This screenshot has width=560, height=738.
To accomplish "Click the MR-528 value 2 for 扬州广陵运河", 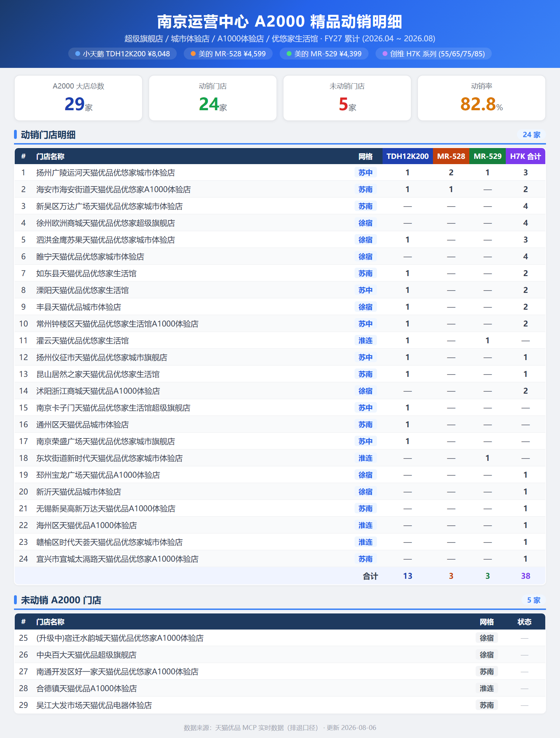I will 451,173.
